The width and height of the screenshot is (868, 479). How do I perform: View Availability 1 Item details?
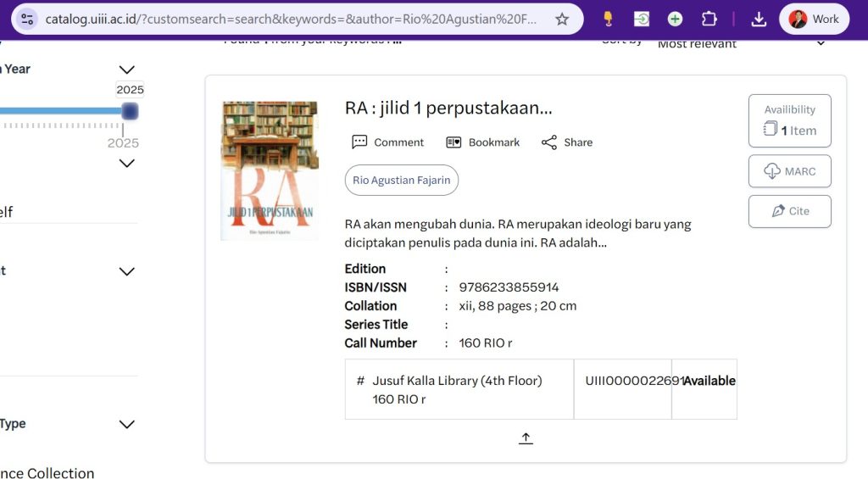(x=789, y=120)
